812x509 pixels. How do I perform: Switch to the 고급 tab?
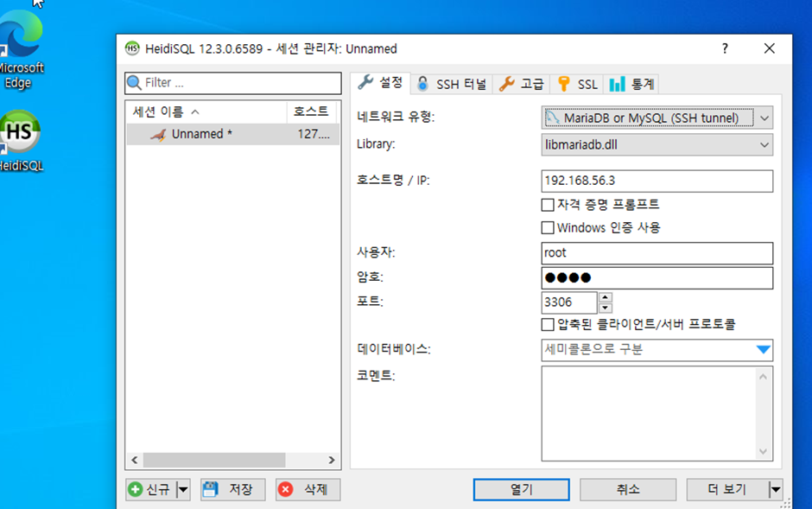click(x=522, y=85)
